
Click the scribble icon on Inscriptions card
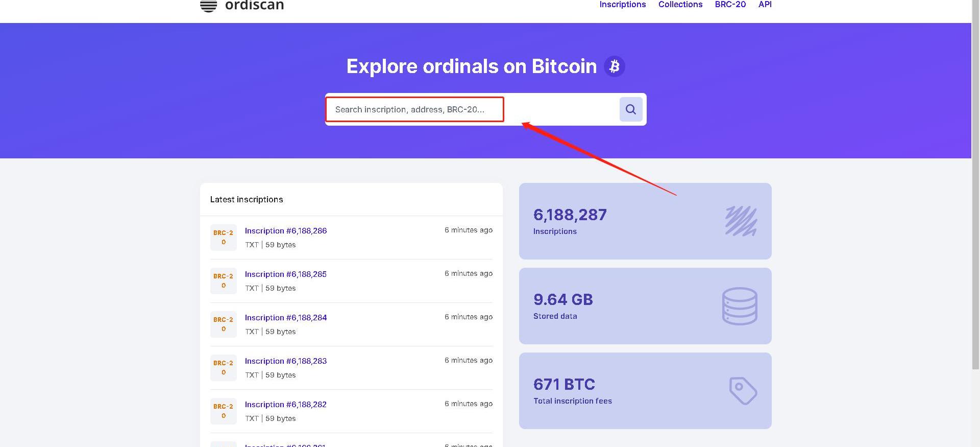741,221
